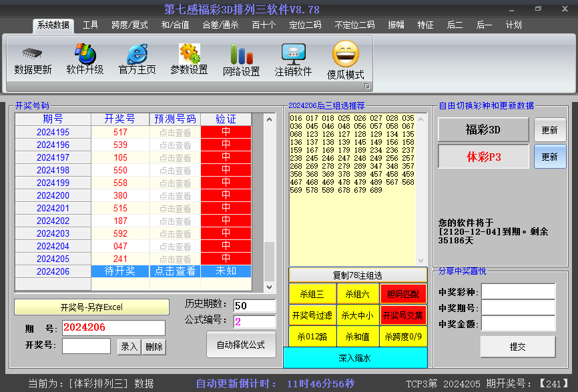Focus the 中奖金额 input field

tap(519, 324)
